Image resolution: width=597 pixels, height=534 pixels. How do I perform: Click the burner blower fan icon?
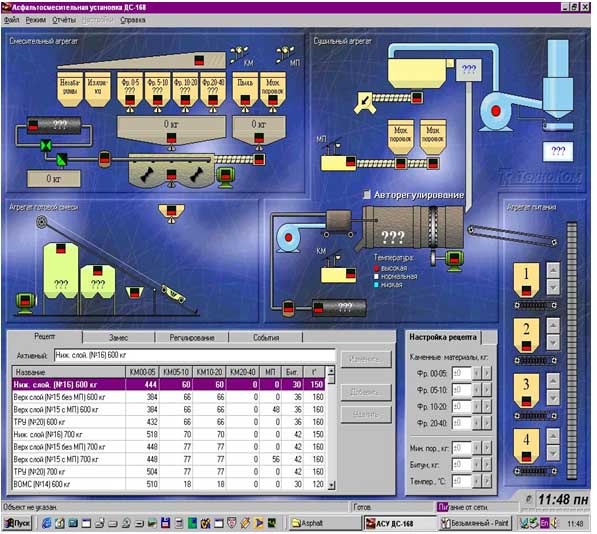coord(288,238)
